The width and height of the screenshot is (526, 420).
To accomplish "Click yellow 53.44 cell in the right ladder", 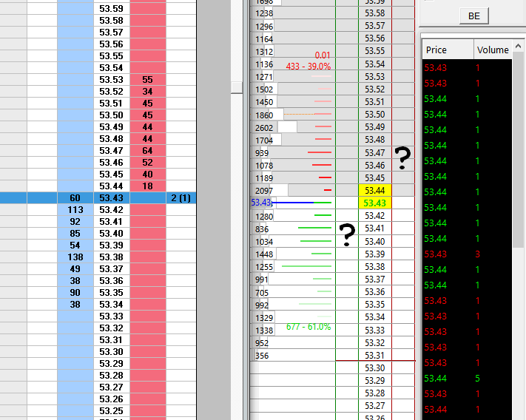I will [374, 190].
